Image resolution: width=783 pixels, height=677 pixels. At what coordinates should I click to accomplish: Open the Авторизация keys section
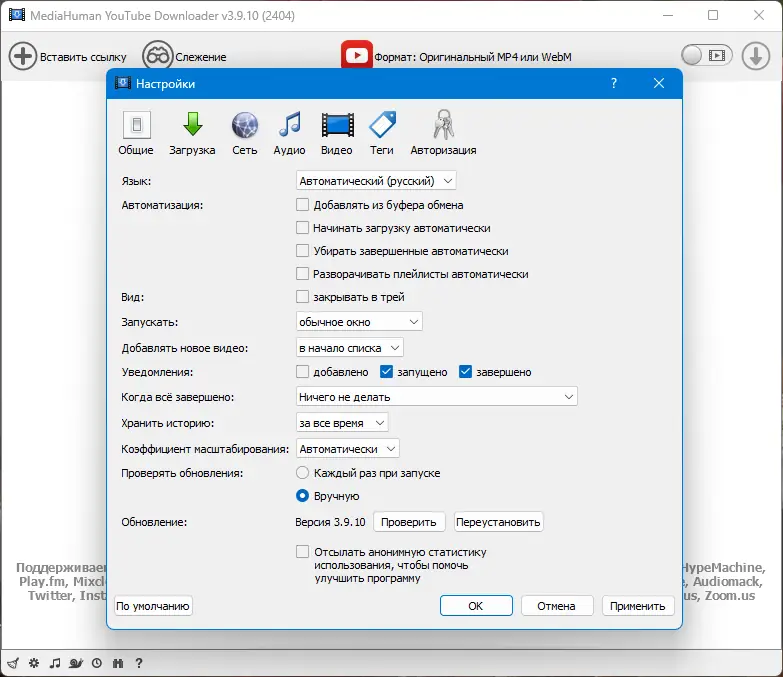point(443,133)
